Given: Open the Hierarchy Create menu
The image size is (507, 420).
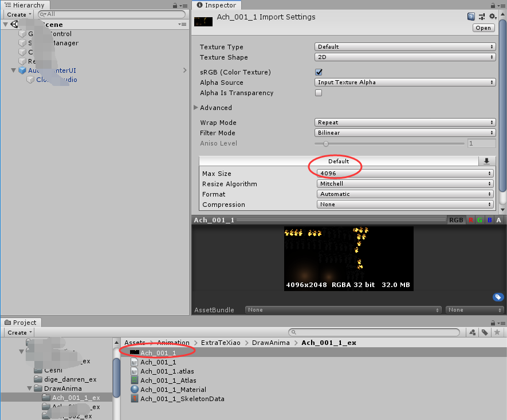Looking at the screenshot, I should click(19, 14).
